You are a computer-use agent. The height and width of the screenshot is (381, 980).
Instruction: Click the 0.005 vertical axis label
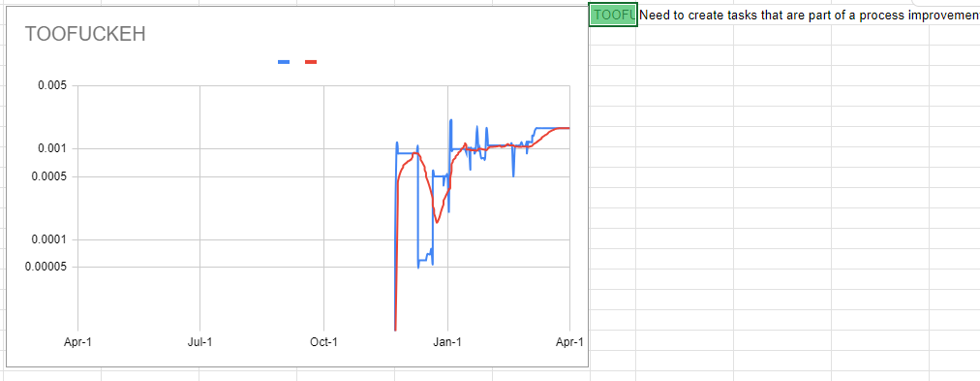[x=54, y=85]
